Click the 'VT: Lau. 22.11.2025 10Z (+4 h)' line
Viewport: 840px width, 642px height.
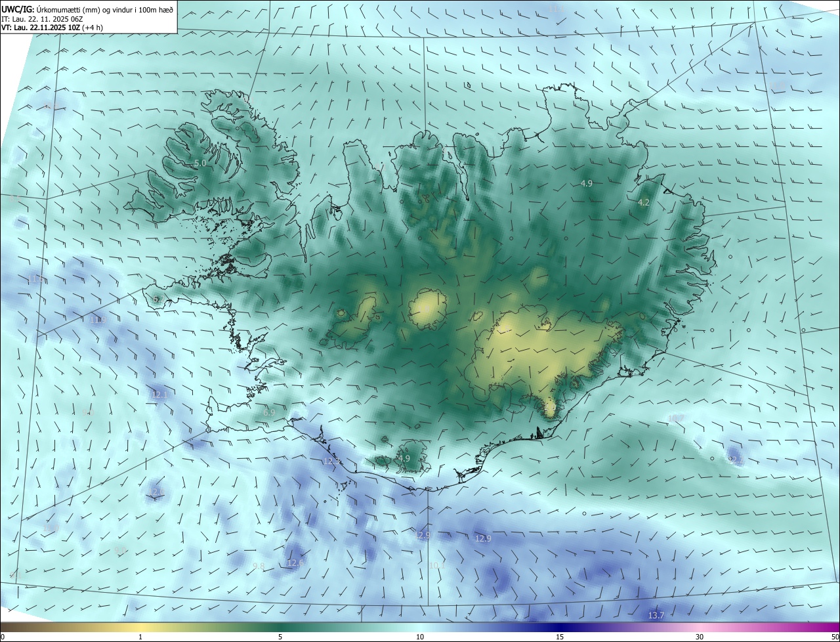coord(52,28)
